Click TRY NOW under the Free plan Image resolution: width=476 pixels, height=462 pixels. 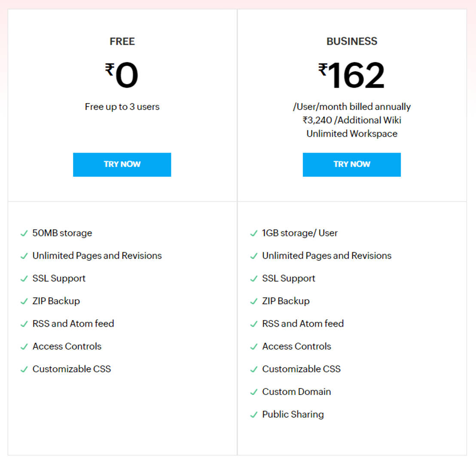[x=122, y=165]
